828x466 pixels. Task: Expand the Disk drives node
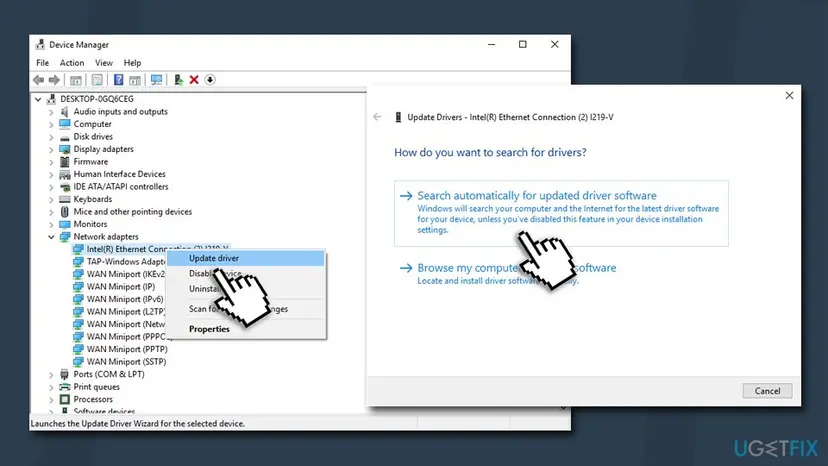pos(51,137)
